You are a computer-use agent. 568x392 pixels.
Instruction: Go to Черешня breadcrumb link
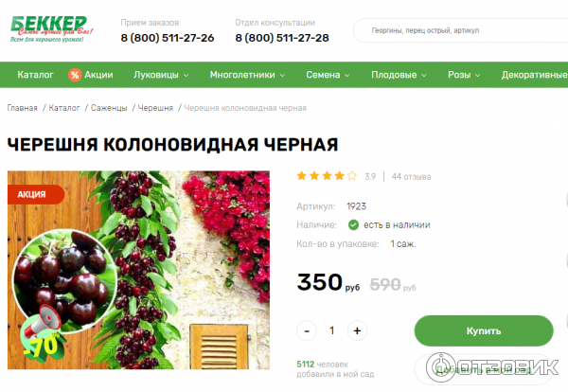(155, 108)
